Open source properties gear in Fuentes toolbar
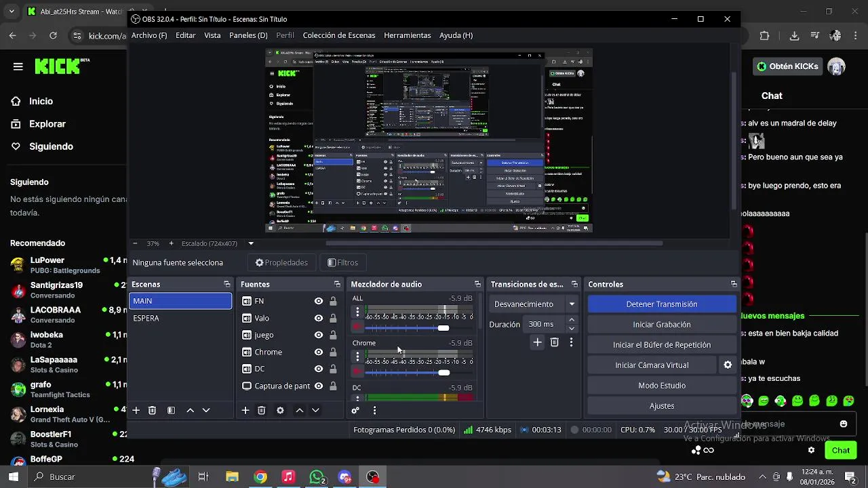 pyautogui.click(x=280, y=410)
